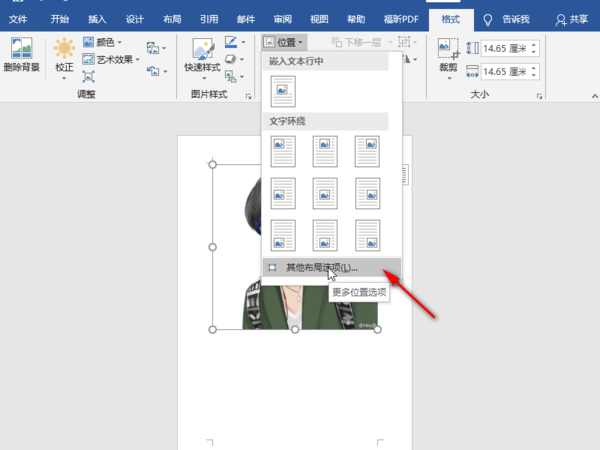Click the Change Picture icon
The height and width of the screenshot is (450, 600).
click(x=153, y=48)
